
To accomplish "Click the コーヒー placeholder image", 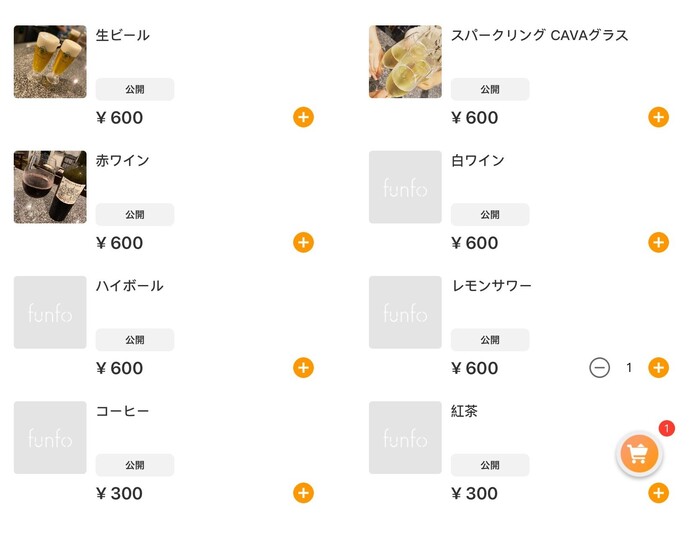I will [x=50, y=437].
